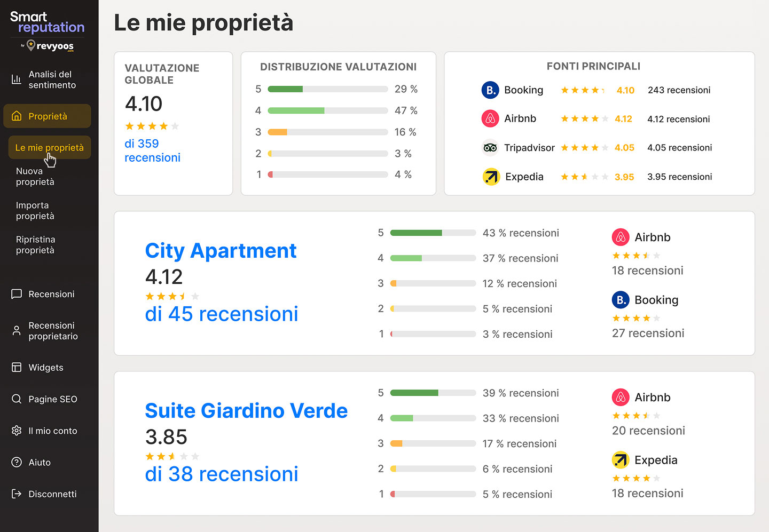The height and width of the screenshot is (532, 769).
Task: Select Le mie proprietà submenu item
Action: 49,148
